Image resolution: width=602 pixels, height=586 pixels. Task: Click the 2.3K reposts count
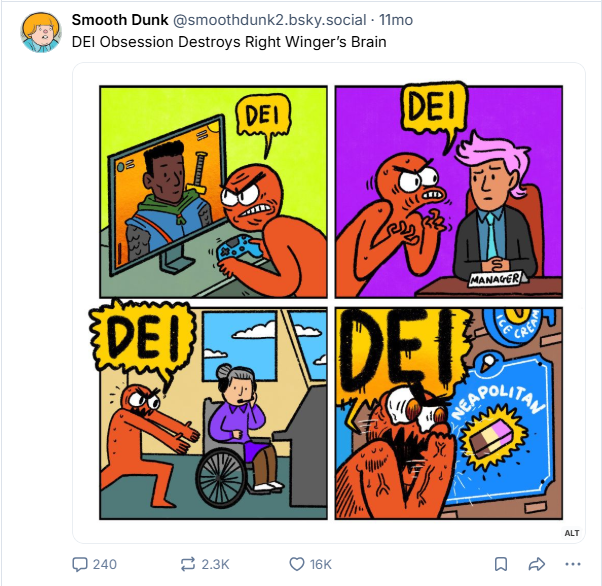215,564
